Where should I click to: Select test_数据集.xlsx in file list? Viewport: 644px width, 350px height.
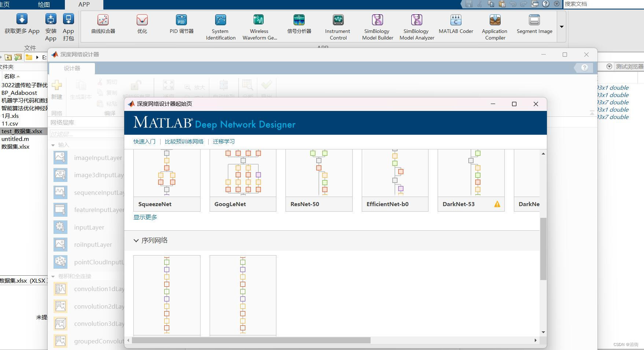pos(22,131)
